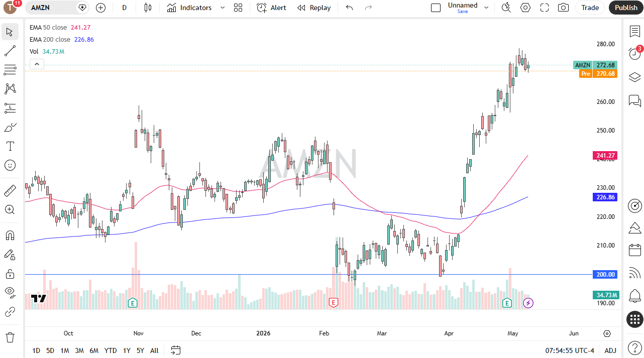This screenshot has height=358, width=644.
Task: Select the text annotation tool
Action: click(x=10, y=146)
